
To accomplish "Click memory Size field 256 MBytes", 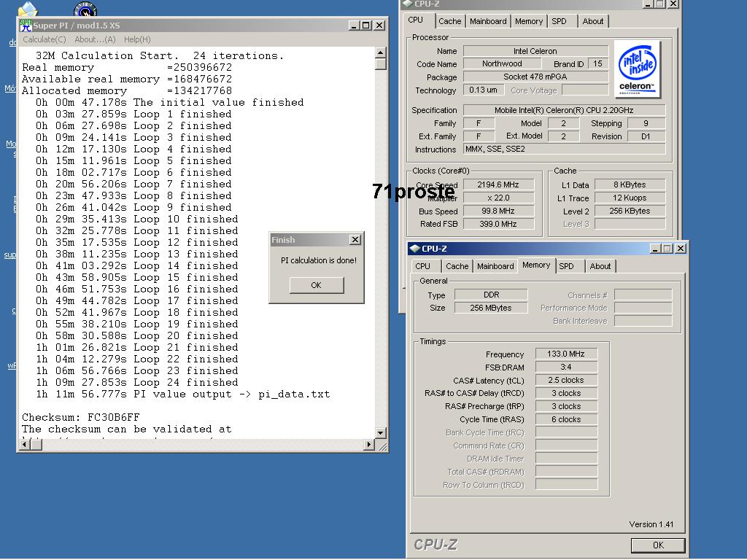I will 491,308.
